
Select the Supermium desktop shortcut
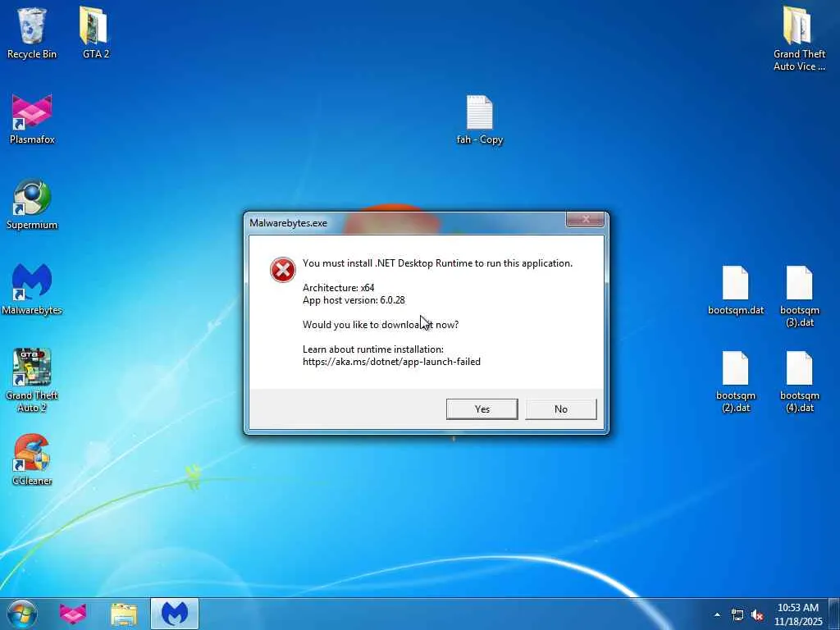pyautogui.click(x=32, y=204)
